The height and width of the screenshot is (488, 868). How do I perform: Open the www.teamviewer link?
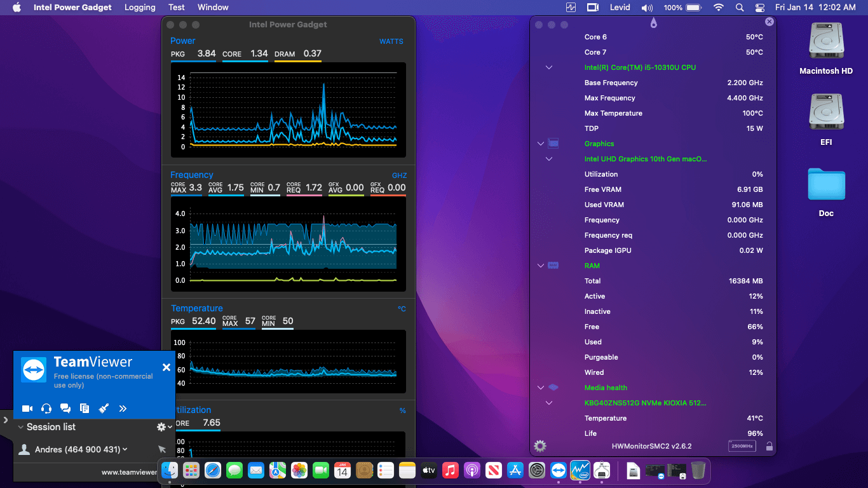click(129, 472)
